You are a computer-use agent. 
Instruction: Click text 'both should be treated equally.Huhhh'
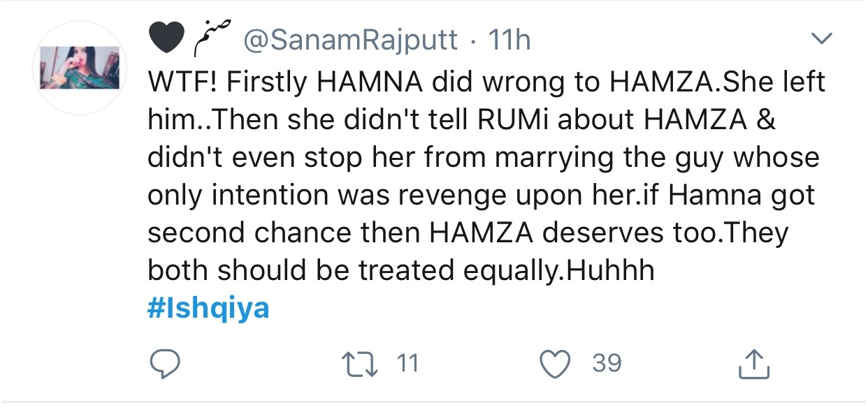coord(401,271)
